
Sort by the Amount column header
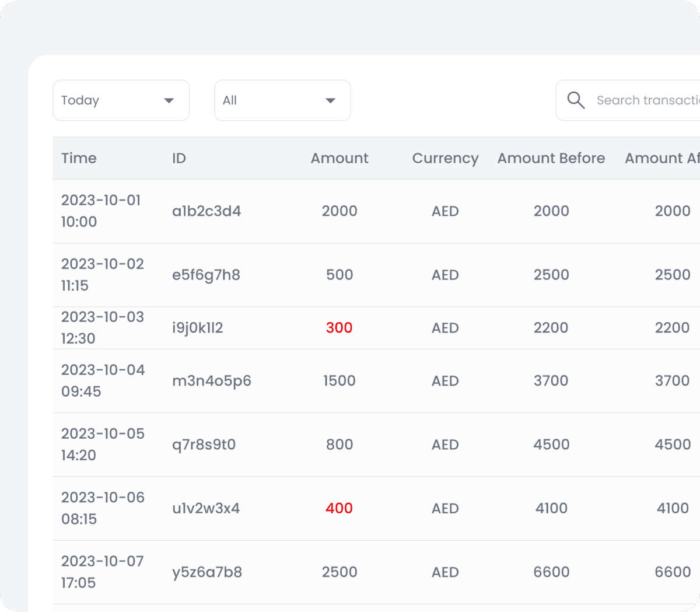click(x=339, y=158)
